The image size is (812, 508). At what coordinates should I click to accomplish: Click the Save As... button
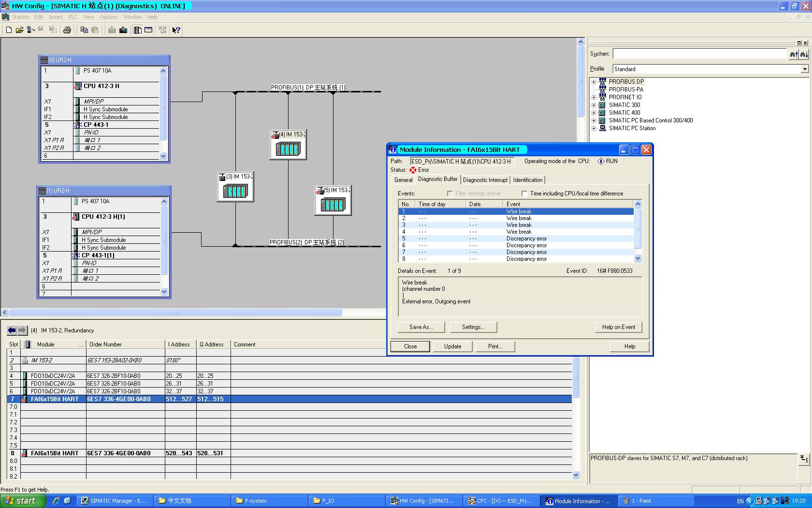[420, 327]
